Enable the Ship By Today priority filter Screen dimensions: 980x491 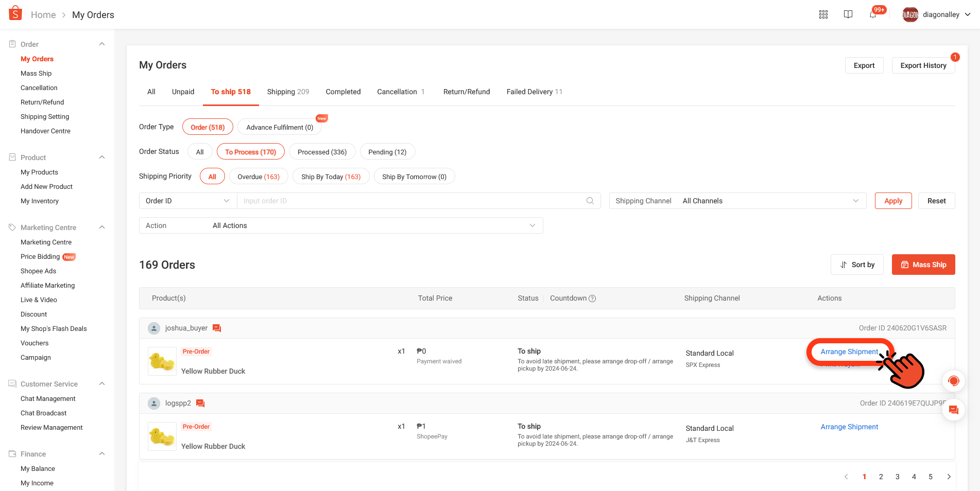coord(331,176)
